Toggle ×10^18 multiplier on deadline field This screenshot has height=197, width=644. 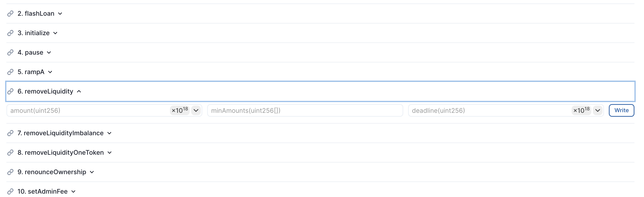[x=581, y=110]
